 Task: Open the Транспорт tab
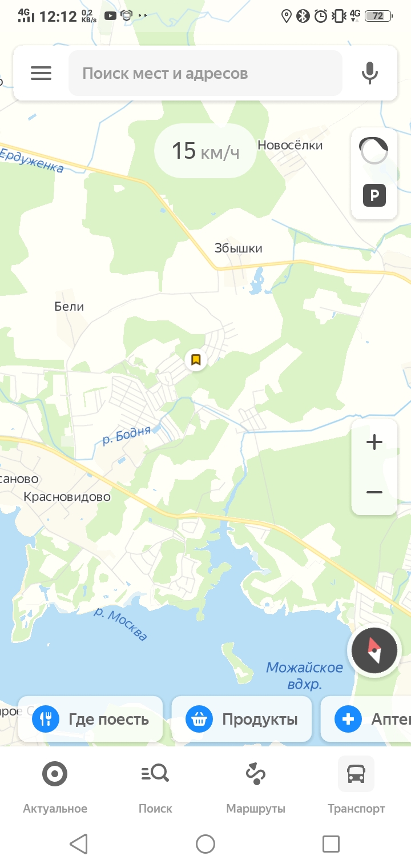point(356,787)
